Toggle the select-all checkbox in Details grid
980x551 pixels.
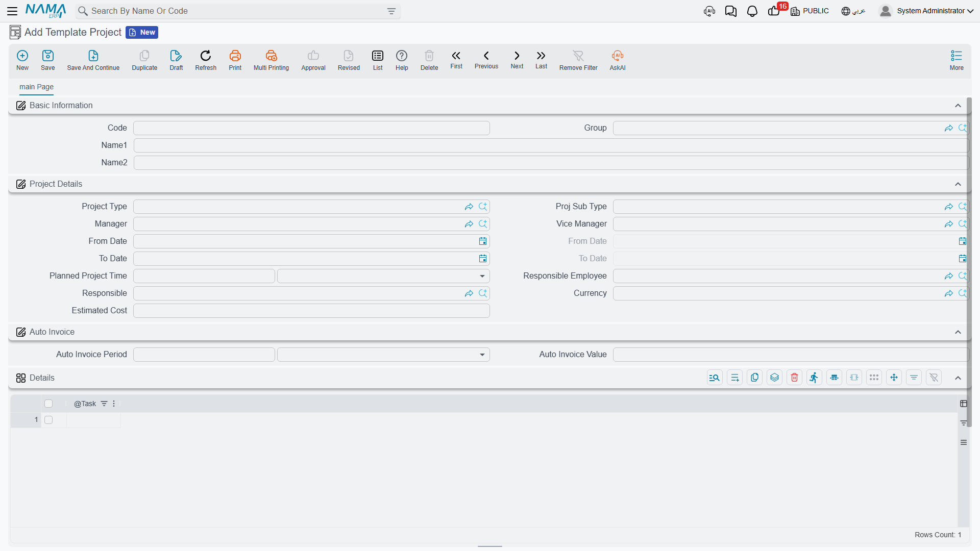tap(48, 404)
